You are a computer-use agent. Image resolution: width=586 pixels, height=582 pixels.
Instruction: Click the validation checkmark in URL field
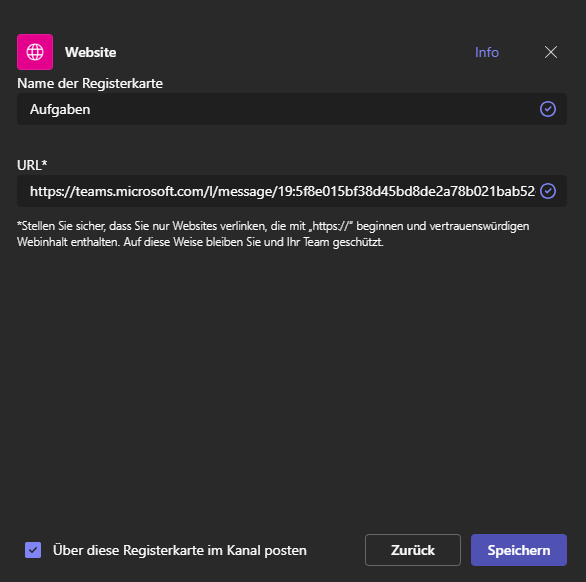(548, 191)
